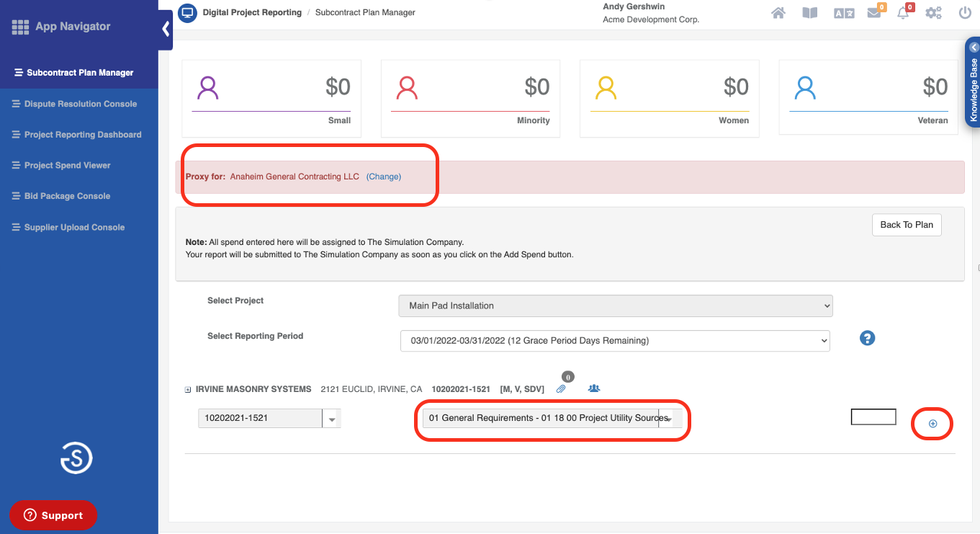Click the (Change) proxy link
This screenshot has width=980, height=534.
point(384,177)
